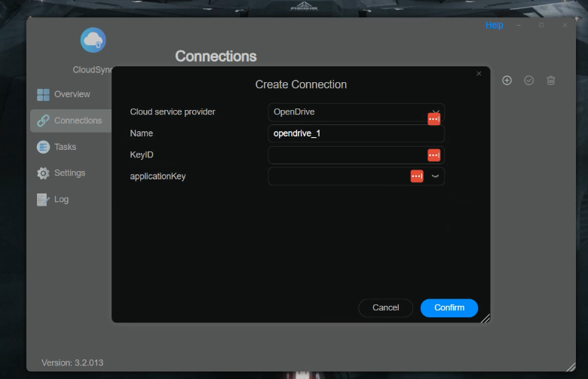Click password manager icon near provider dropdown

(434, 119)
